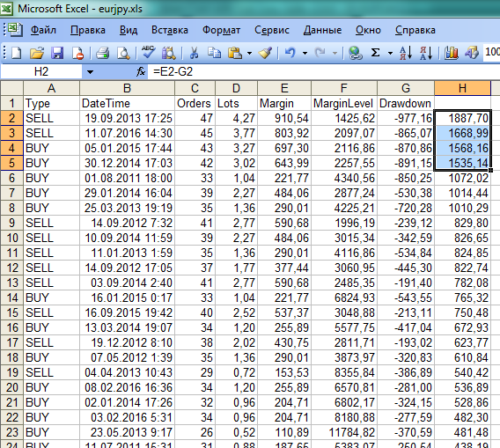Select column B header

(x=127, y=88)
